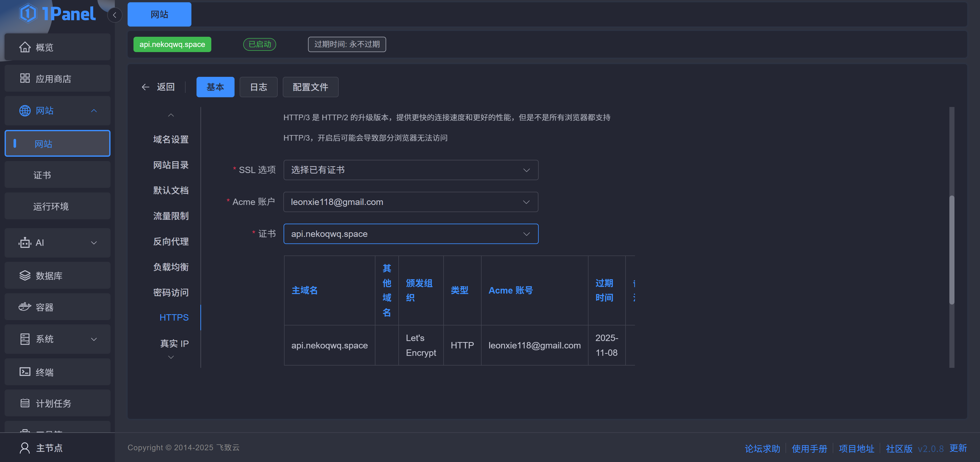Open the 使用手册 manual link

(809, 449)
